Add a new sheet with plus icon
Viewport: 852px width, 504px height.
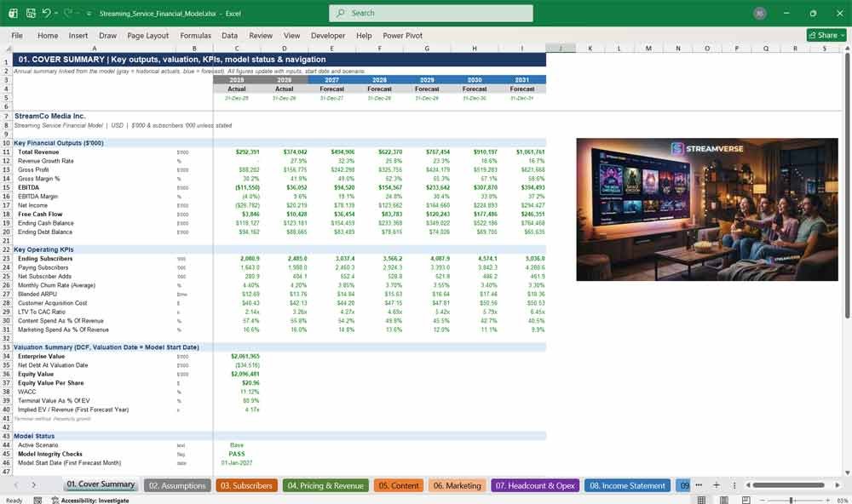pyautogui.click(x=717, y=485)
